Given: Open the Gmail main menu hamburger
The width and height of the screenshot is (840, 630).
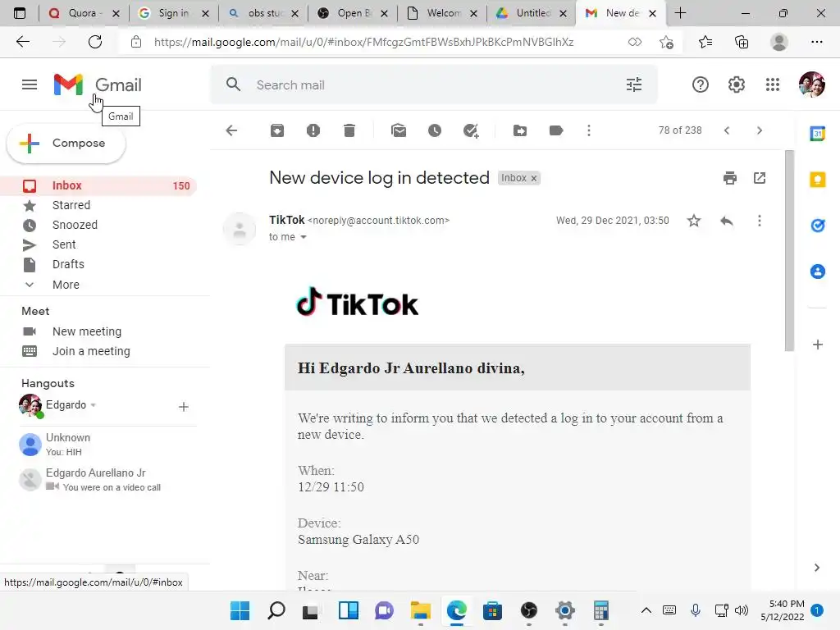Looking at the screenshot, I should coord(30,84).
